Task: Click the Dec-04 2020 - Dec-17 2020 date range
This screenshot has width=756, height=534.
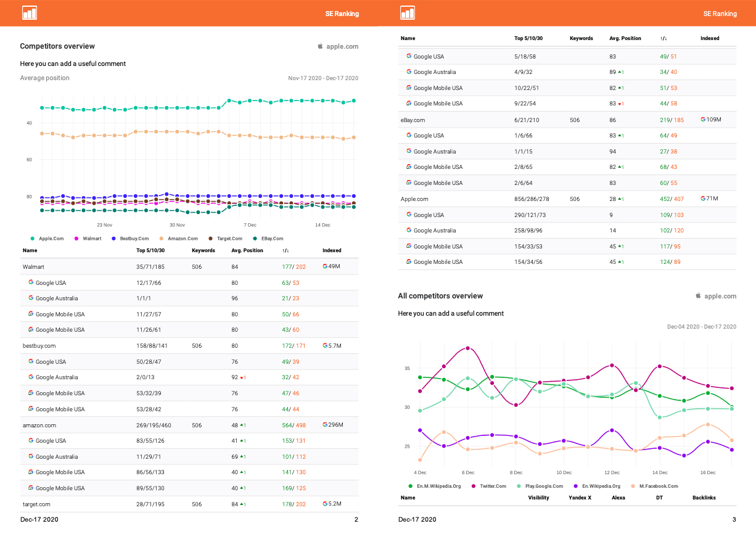Action: 702,327
